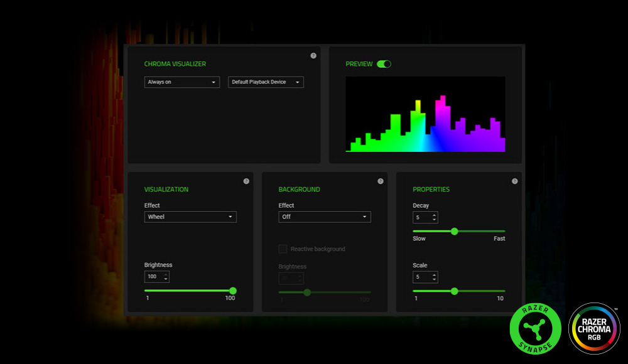The width and height of the screenshot is (628, 364).
Task: Open the Preview panel help icon
Action: 514,55
